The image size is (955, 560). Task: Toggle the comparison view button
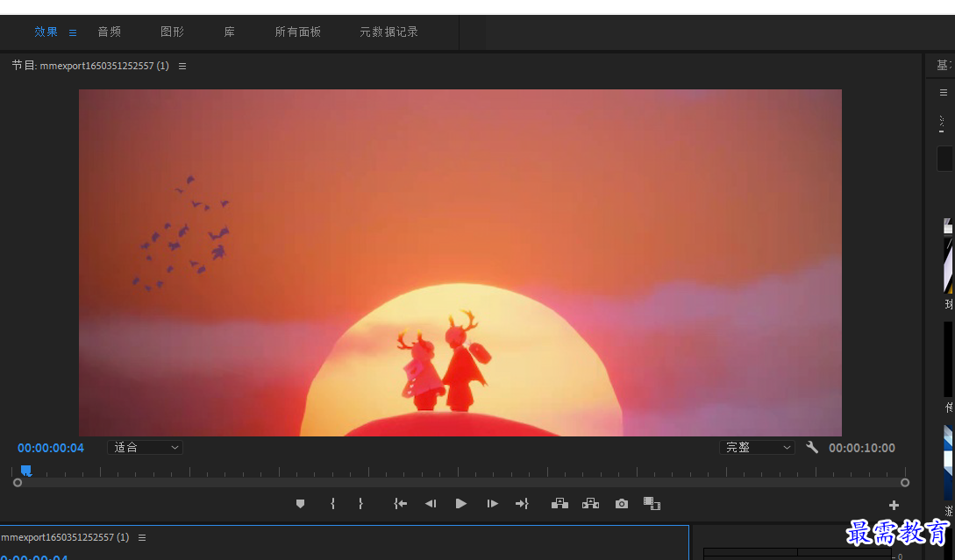point(652,503)
